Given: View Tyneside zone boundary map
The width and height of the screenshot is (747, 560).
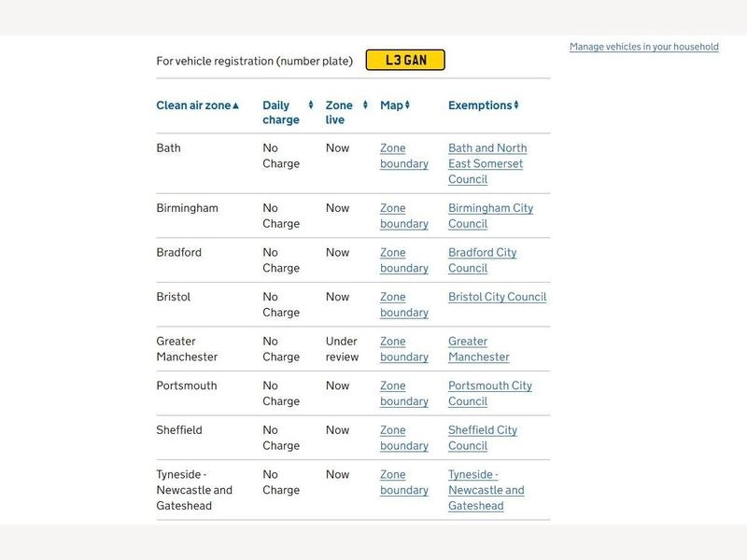Looking at the screenshot, I should click(404, 482).
